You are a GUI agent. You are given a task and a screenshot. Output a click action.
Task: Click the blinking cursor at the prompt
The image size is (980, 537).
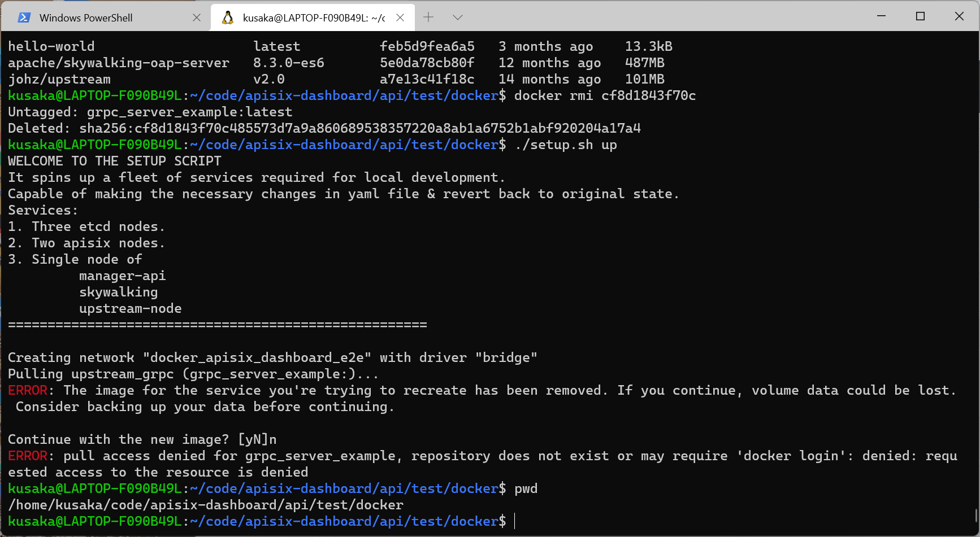pyautogui.click(x=514, y=521)
